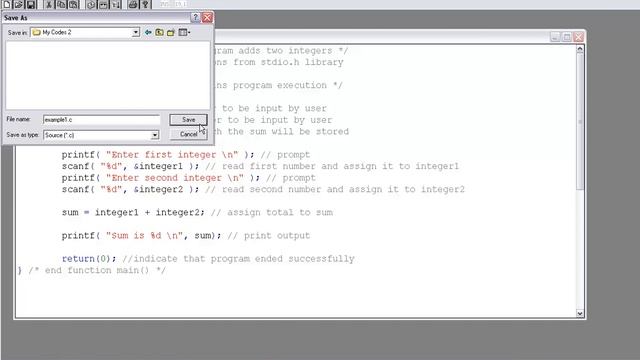Minimize the code editor window
This screenshot has height=360, width=640.
pyautogui.click(x=555, y=37)
